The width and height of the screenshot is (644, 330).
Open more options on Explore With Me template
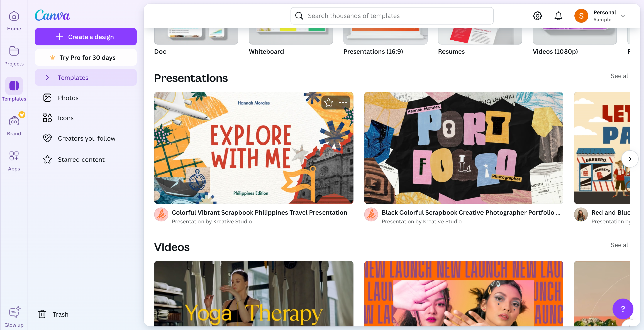click(x=343, y=102)
